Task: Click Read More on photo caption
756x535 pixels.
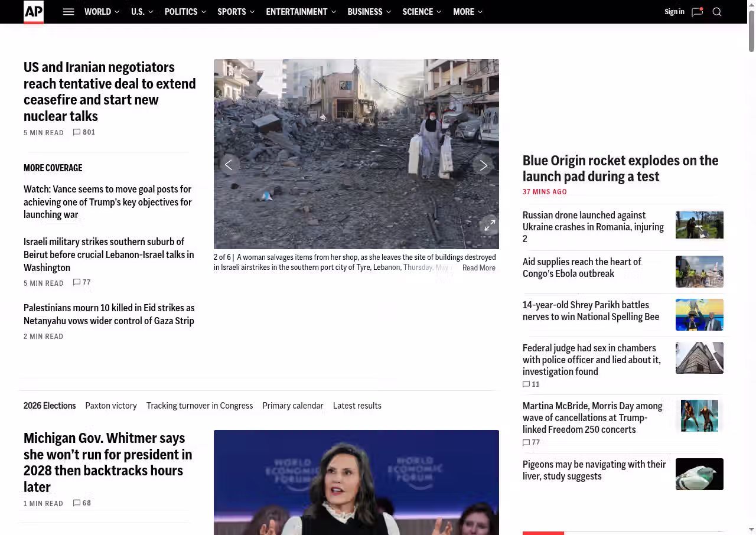Action: click(x=479, y=268)
